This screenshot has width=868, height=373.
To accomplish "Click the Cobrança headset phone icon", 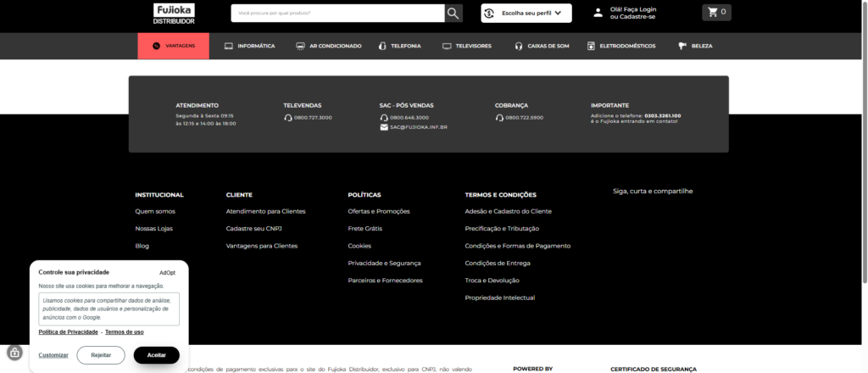I will click(x=499, y=118).
